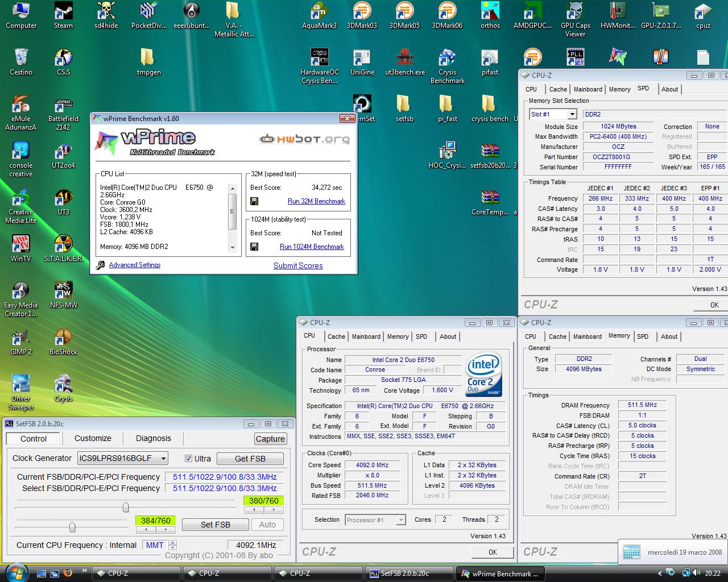Click the upper FSB slider handle in SetFSB
This screenshot has height=582, width=728.
[x=126, y=507]
